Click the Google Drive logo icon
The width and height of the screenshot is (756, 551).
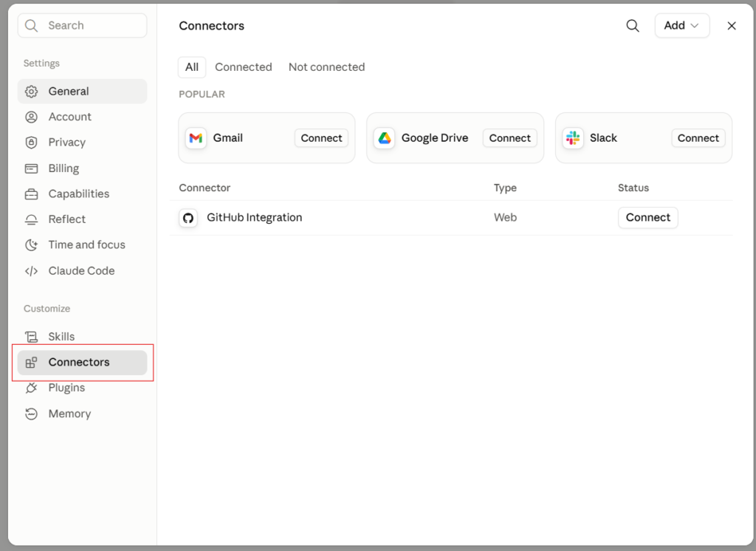pyautogui.click(x=384, y=138)
